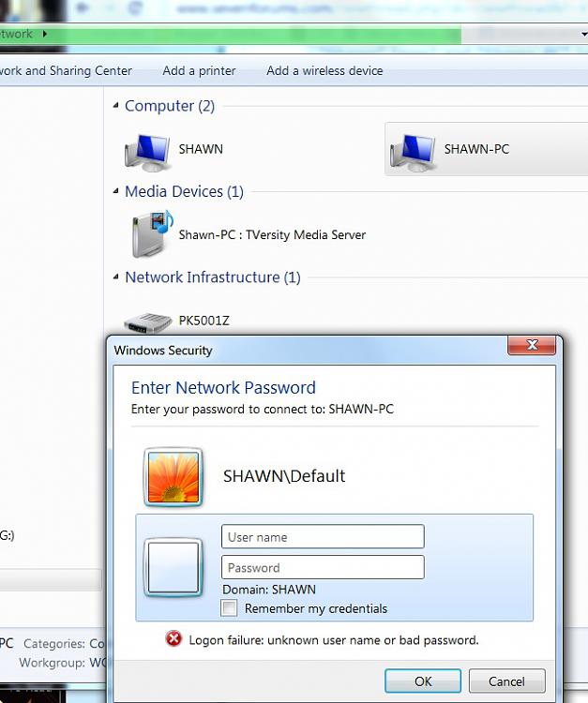Screen dimensions: 588x703
Task: Click the Network breadcrumb in address bar
Action: click(x=17, y=34)
